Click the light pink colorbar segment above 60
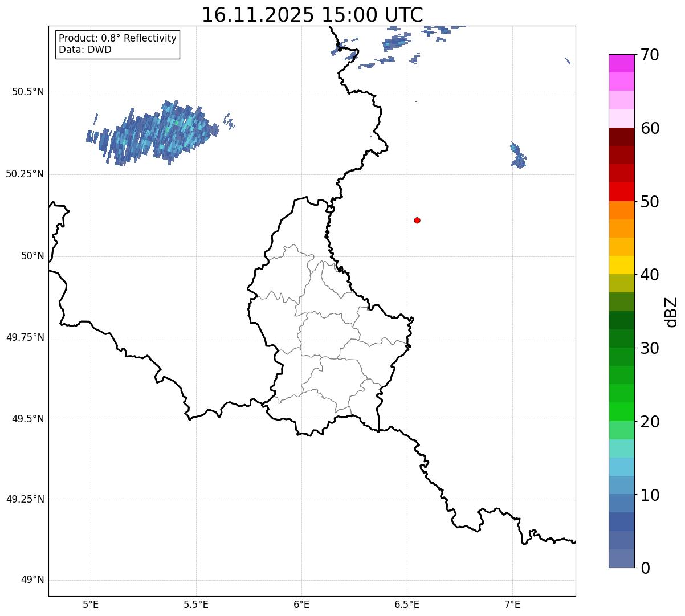The image size is (685, 616). click(622, 119)
